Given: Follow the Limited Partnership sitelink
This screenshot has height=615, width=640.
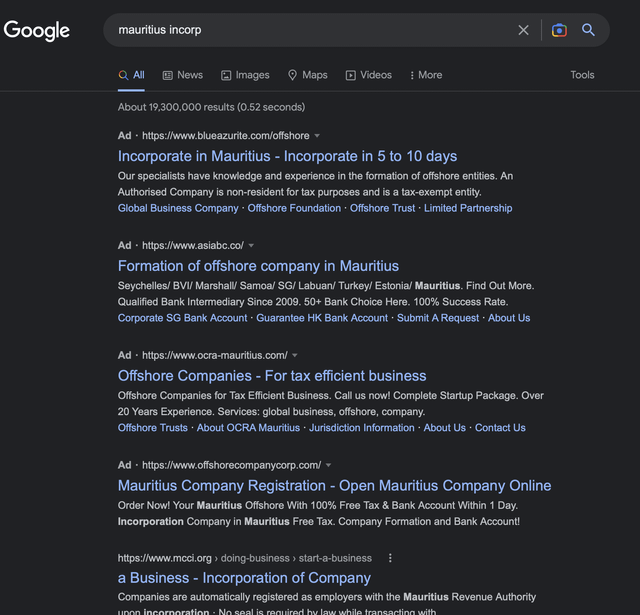Looking at the screenshot, I should pyautogui.click(x=468, y=208).
